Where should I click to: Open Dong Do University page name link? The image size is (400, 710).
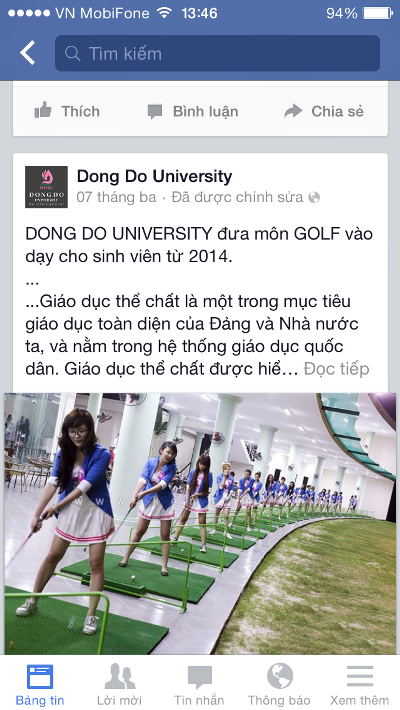pos(154,176)
